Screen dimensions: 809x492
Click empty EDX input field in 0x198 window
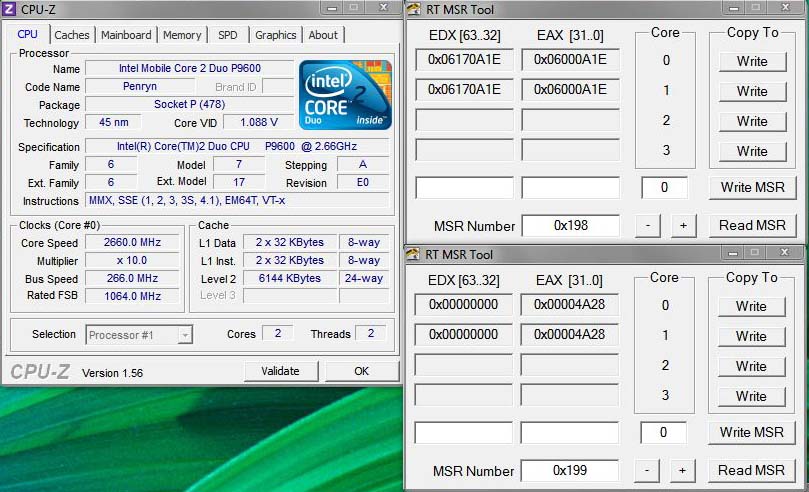point(464,187)
